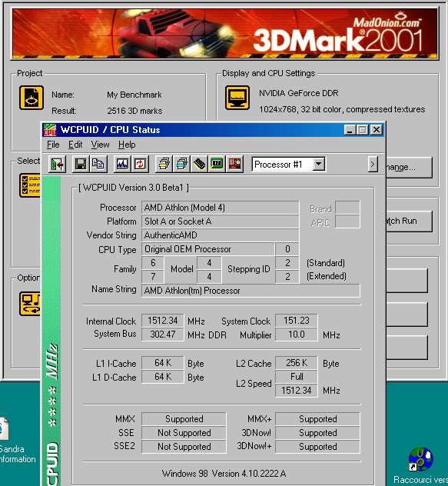The width and height of the screenshot is (448, 486).
Task: Click the System Clock value 151.23
Action: point(297,321)
